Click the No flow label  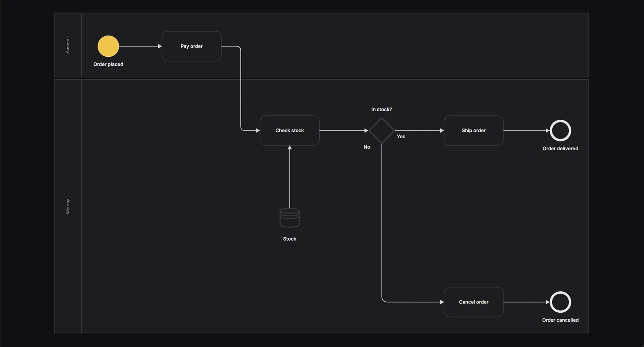pos(367,147)
